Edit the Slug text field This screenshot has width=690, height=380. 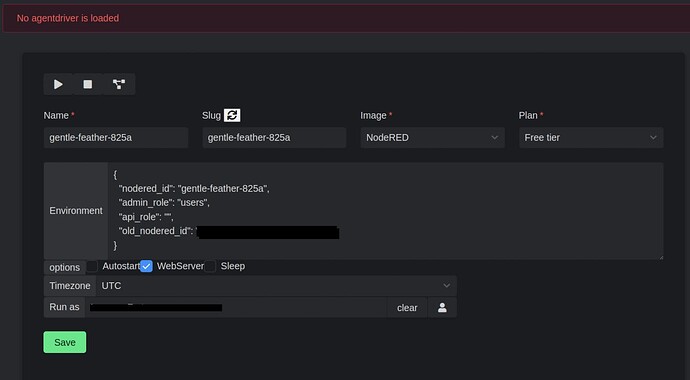(x=274, y=138)
